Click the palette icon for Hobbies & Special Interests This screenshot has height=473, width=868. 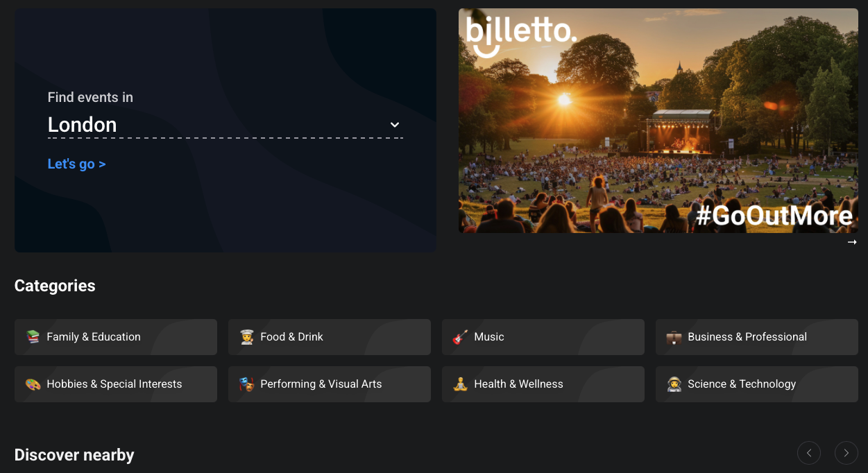point(33,384)
